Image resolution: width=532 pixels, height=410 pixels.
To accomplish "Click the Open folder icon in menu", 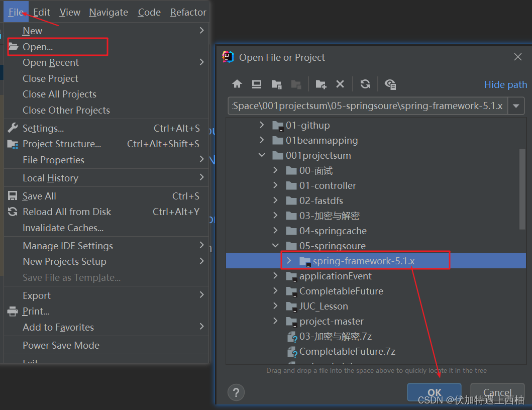I will click(13, 47).
